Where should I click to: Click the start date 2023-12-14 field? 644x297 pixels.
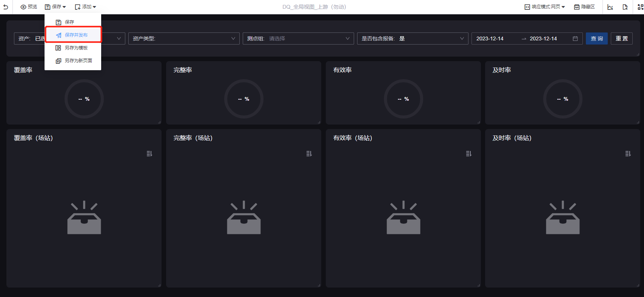[x=490, y=38]
